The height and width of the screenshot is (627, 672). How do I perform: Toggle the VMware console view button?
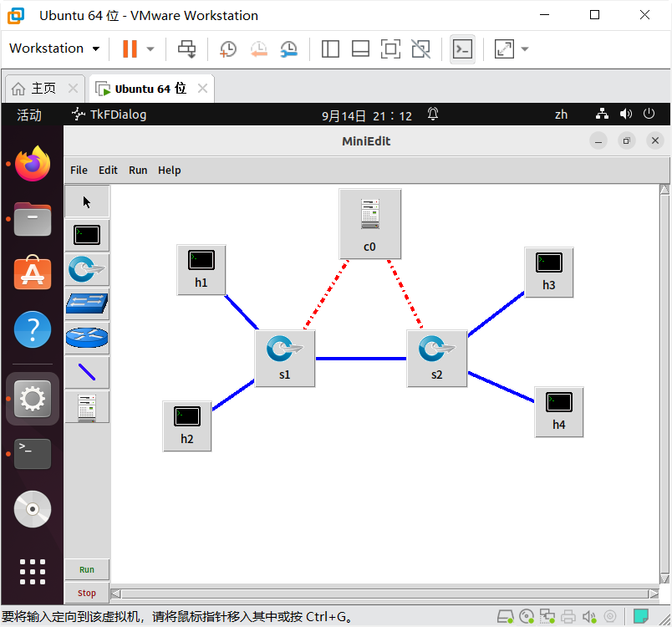(x=462, y=48)
